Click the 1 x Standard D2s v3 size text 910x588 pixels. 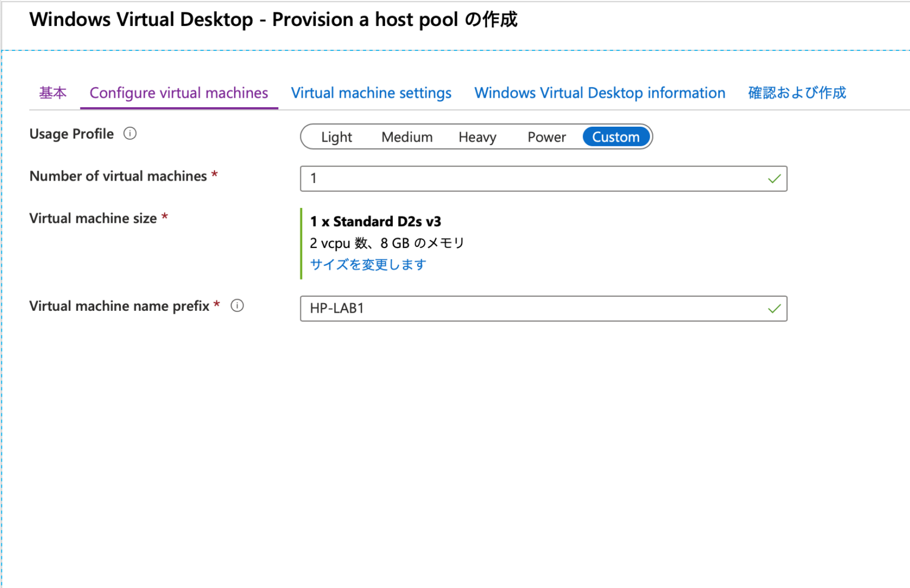click(x=376, y=221)
